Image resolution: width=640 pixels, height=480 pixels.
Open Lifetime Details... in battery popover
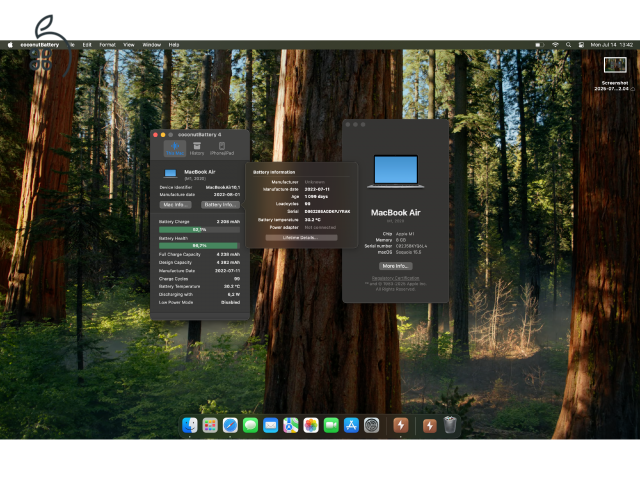[301, 238]
